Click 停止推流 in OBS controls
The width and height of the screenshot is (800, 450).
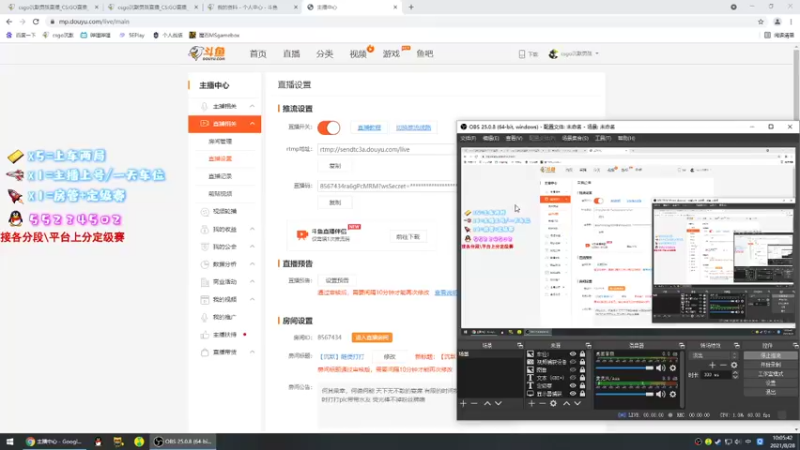770,356
